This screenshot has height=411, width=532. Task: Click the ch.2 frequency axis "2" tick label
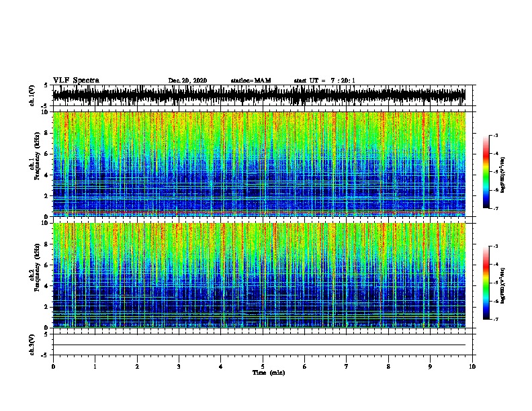[47, 307]
